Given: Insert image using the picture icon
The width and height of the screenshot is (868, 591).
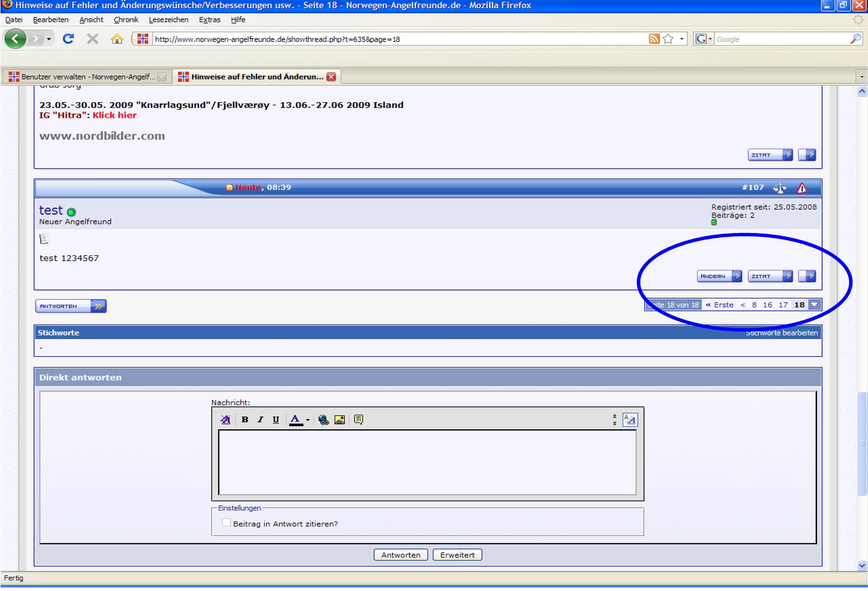Looking at the screenshot, I should [x=339, y=420].
